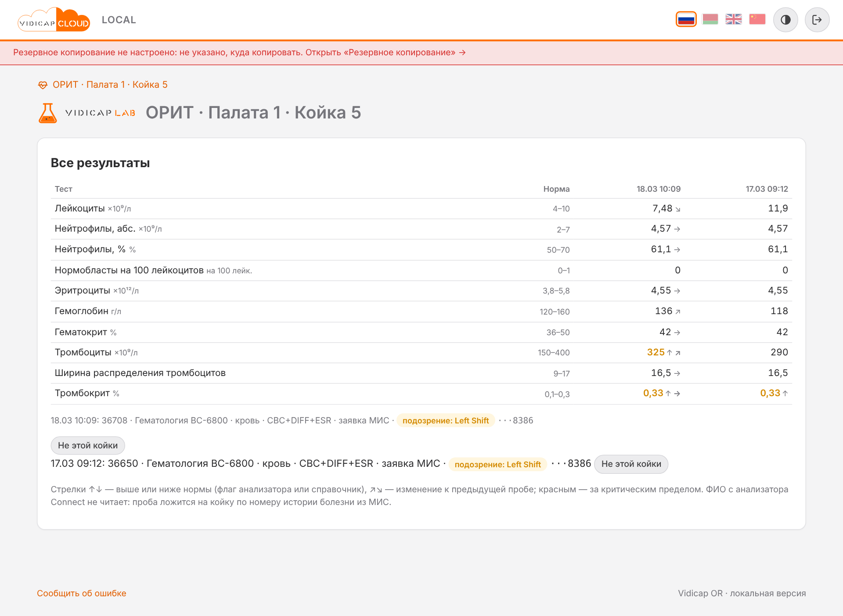
Task: Click the heartbeat icon in breadcrumb
Action: click(x=43, y=85)
